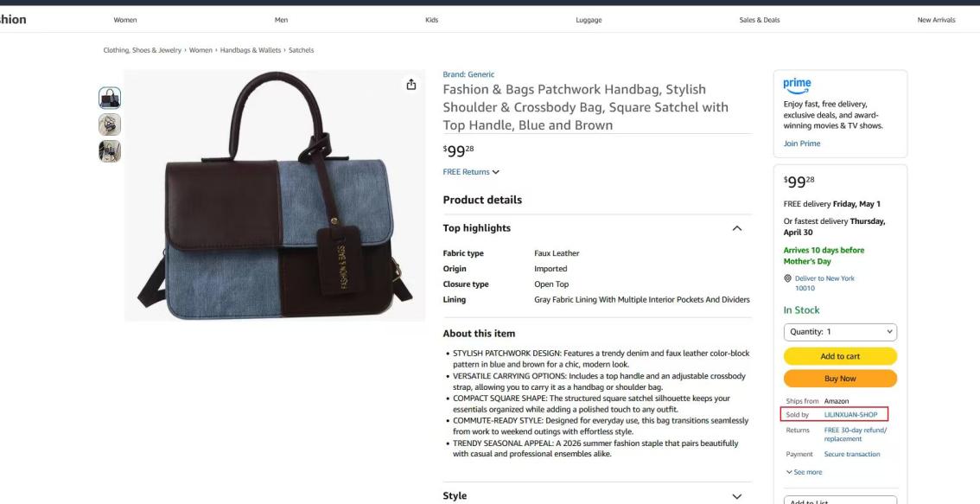Viewport: 980px width, 504px height.
Task: Open the Brand: Generic link
Action: [x=468, y=74]
